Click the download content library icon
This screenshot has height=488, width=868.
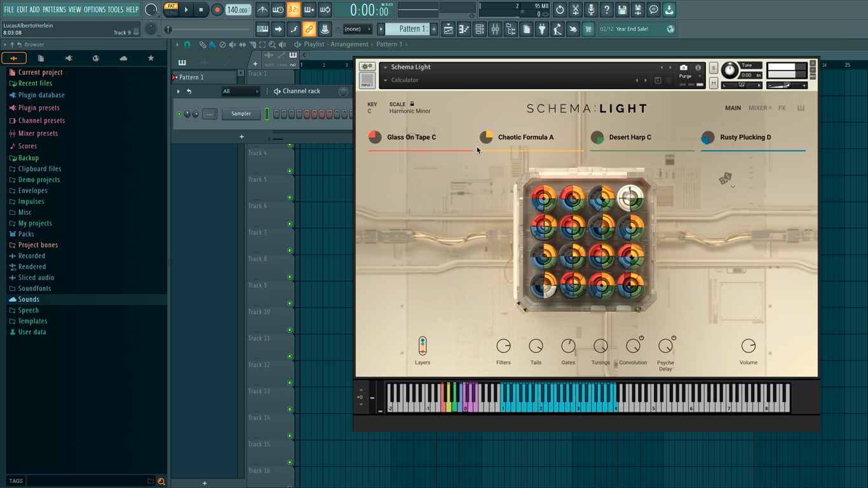click(669, 10)
